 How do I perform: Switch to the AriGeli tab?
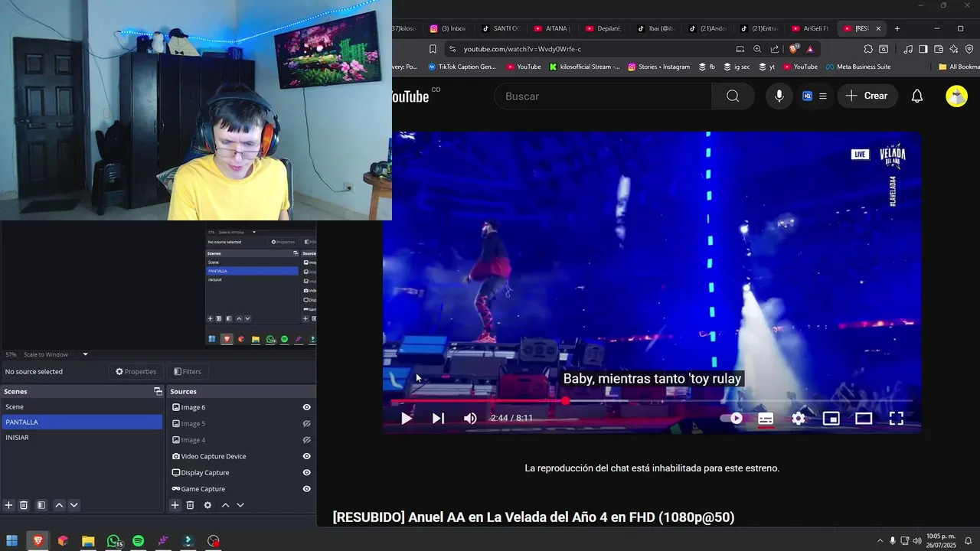(x=810, y=28)
